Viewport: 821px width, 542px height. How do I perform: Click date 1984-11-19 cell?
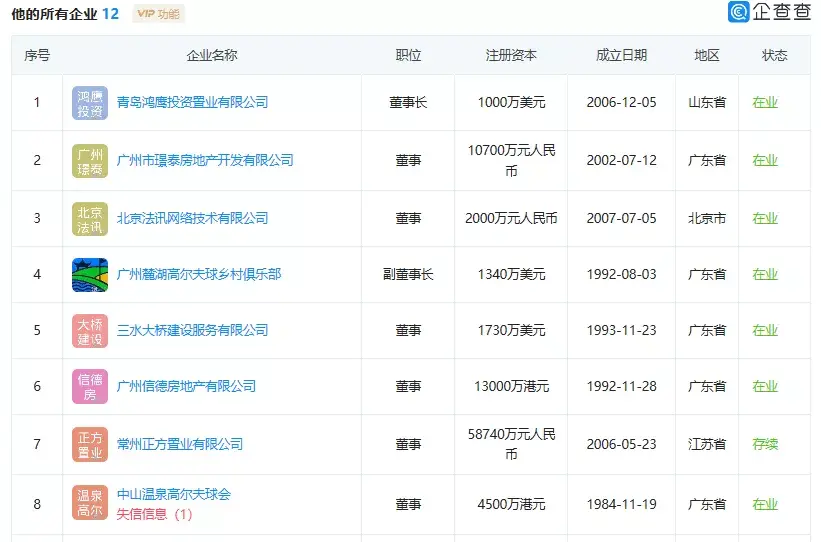pos(622,504)
